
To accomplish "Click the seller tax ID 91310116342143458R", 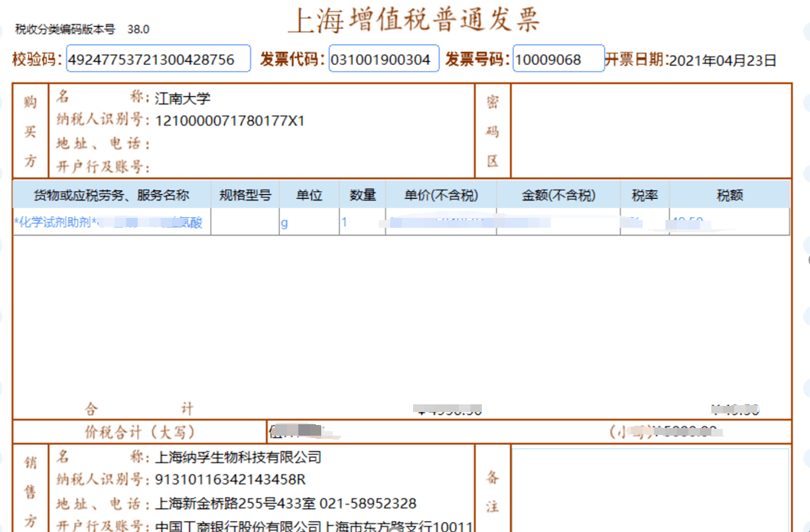I will 229,480.
